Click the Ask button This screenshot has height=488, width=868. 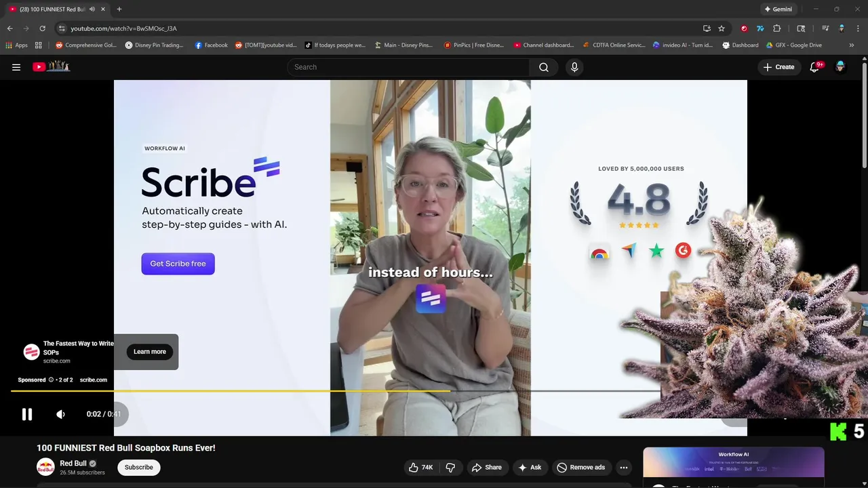click(x=530, y=467)
